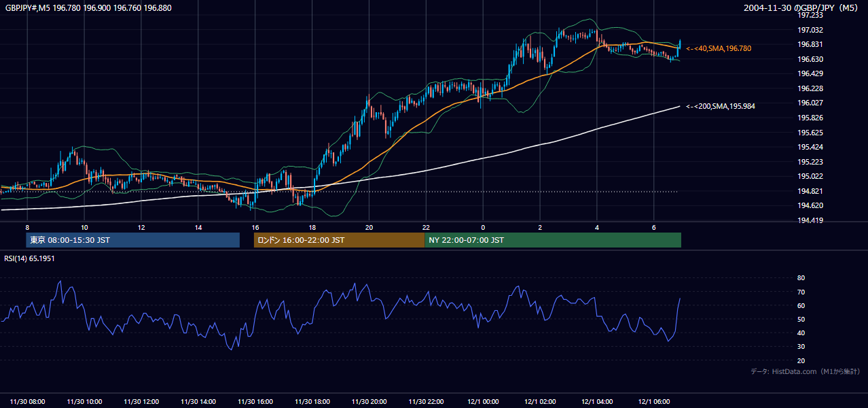This screenshot has width=868, height=408.
Task: Click RSI scale level 50
Action: 801,319
